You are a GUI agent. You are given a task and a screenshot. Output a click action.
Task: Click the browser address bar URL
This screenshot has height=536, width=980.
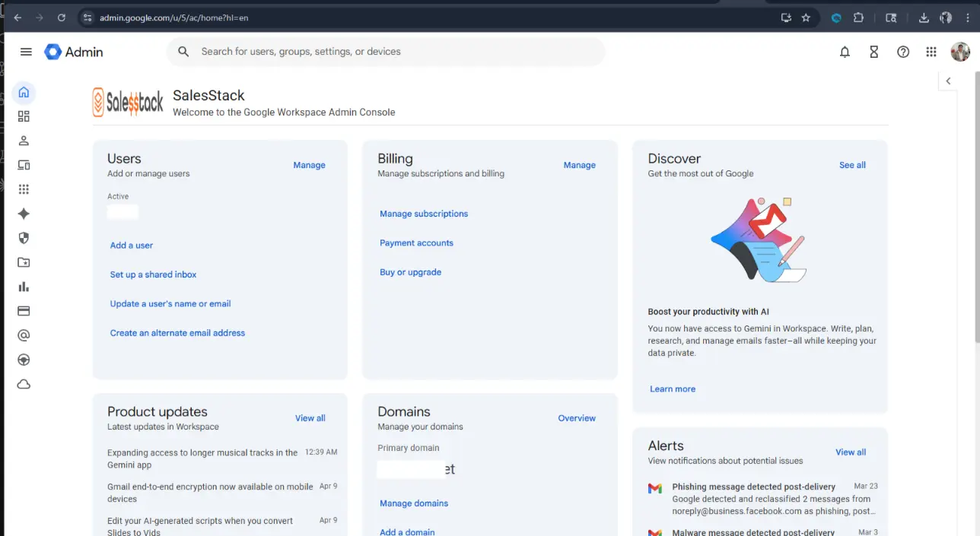point(173,17)
